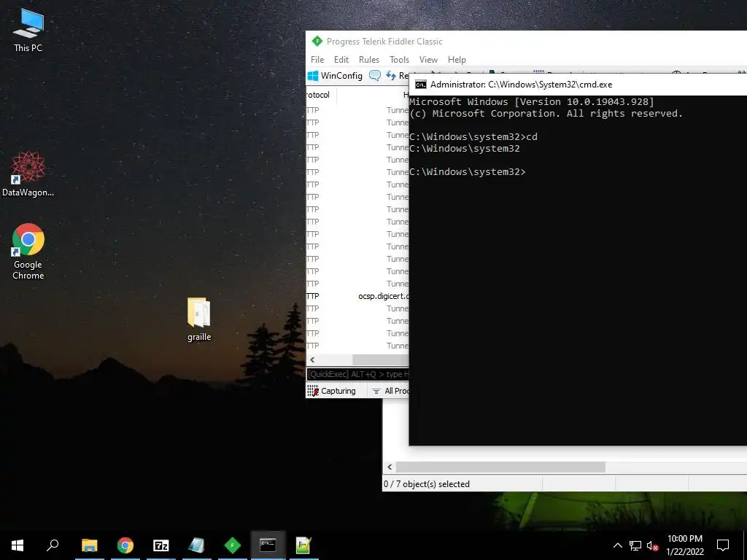Click left arrow of Fiddler session scrollbar
This screenshot has height=560, width=747.
pos(312,360)
